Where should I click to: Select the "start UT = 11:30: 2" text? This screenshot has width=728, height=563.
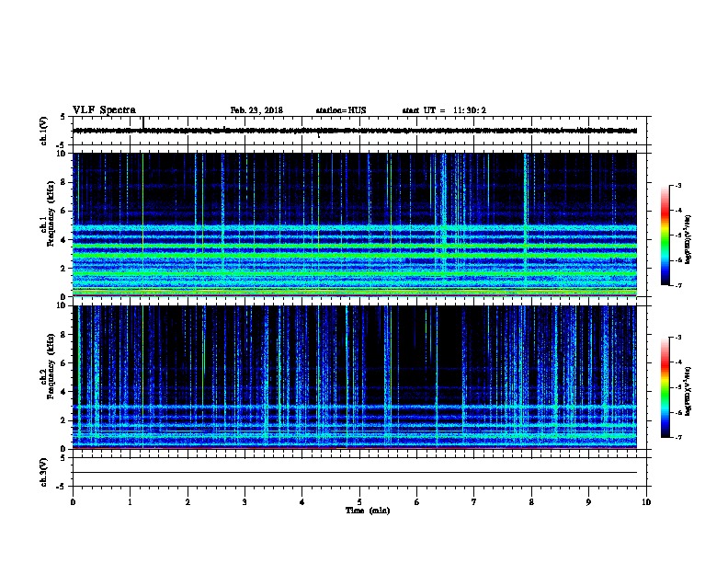[x=444, y=110]
